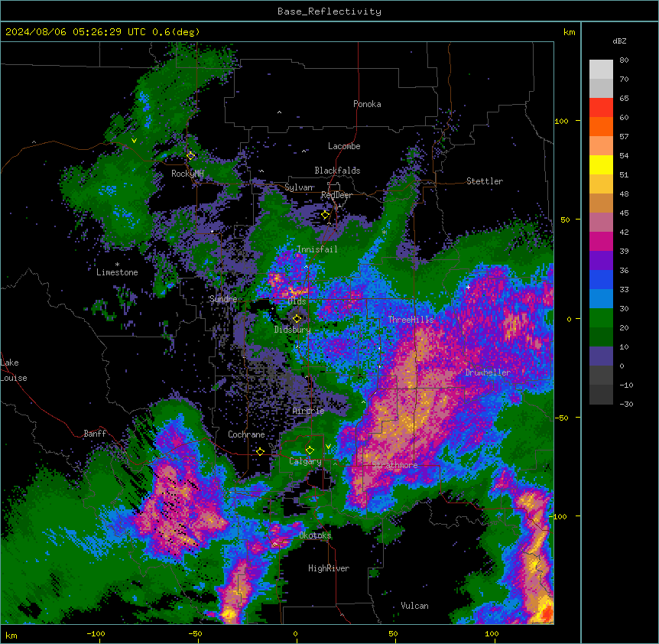Click the dBZ legend heading

coord(619,41)
